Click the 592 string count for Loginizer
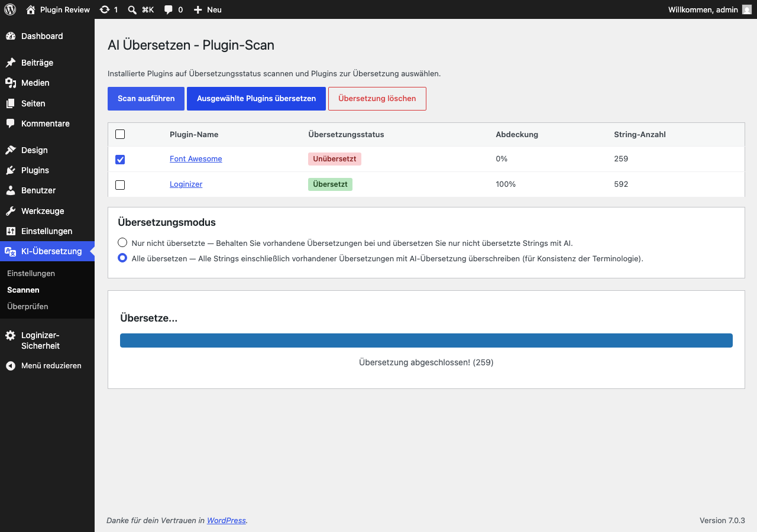This screenshot has width=757, height=532. click(621, 184)
